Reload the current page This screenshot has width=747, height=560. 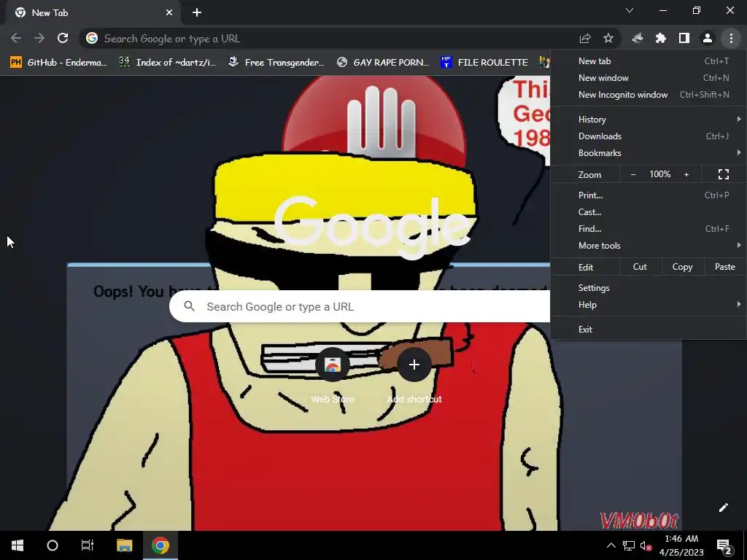[x=63, y=38]
